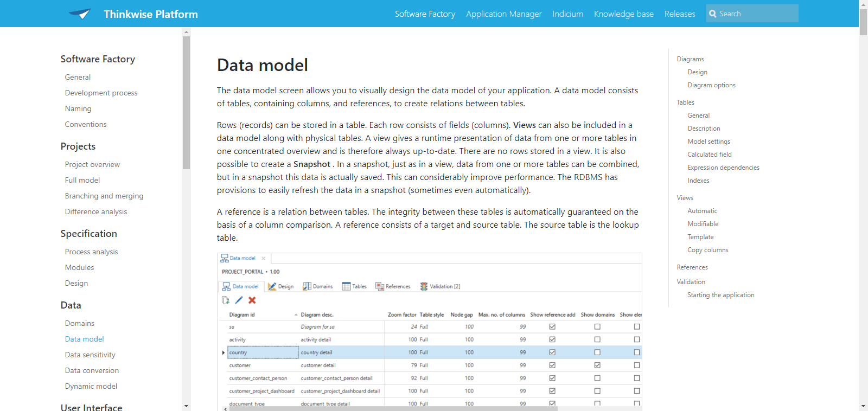The image size is (868, 411).
Task: Open Conventions in the sidebar
Action: click(86, 124)
